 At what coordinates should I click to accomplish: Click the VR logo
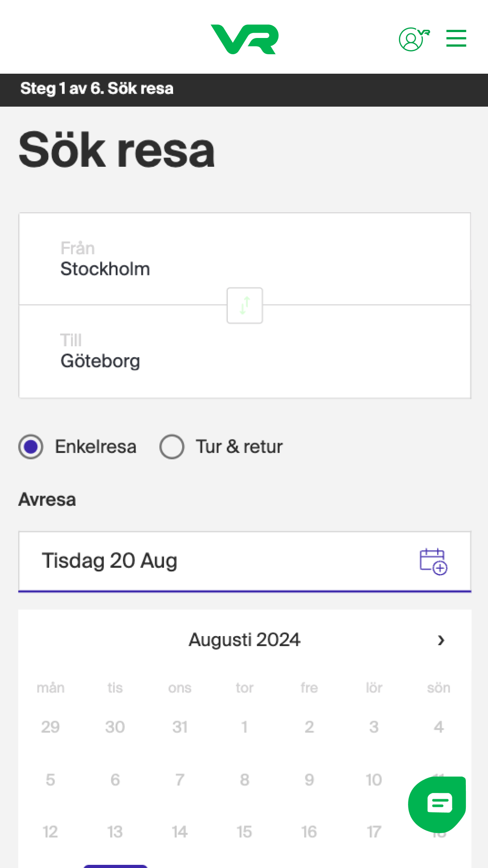tap(244, 39)
